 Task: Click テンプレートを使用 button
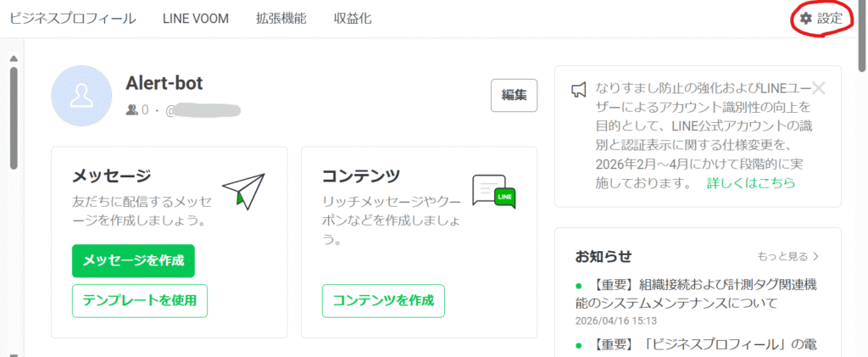(x=140, y=300)
